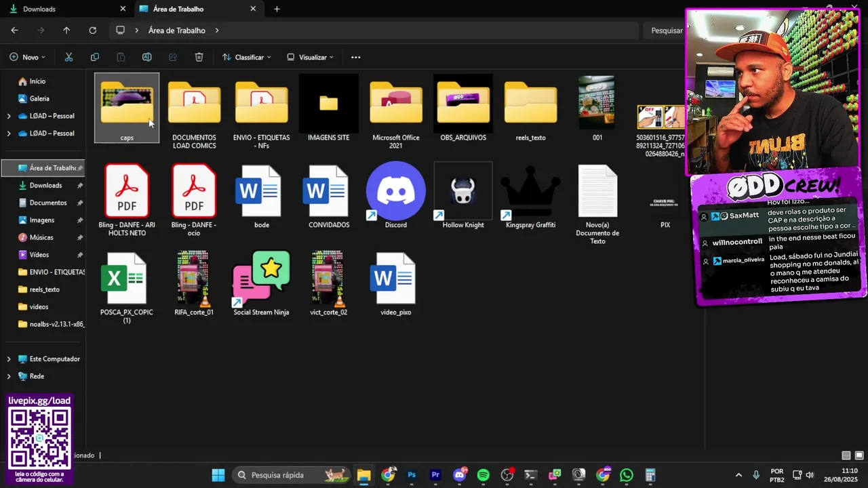Open the ENVIO - ETIQUETAS - NFs folder
The image size is (868, 488).
click(x=261, y=113)
